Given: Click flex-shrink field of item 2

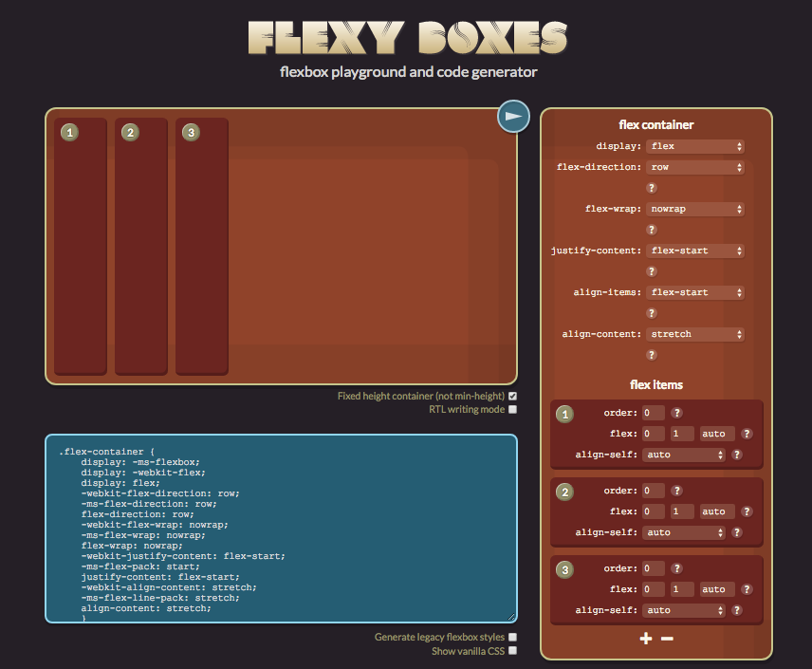Looking at the screenshot, I should (x=682, y=511).
